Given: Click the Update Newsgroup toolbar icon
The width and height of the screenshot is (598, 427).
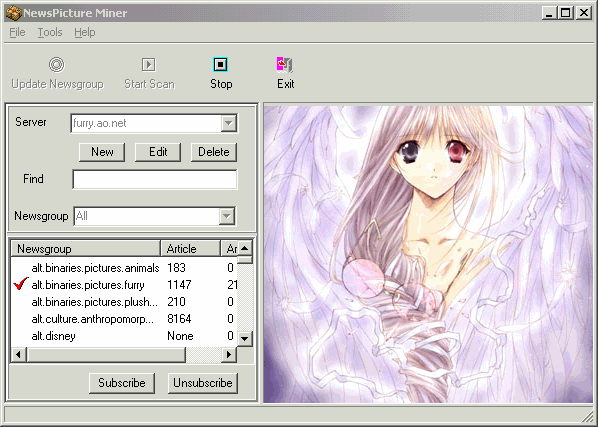Looking at the screenshot, I should 56,65.
